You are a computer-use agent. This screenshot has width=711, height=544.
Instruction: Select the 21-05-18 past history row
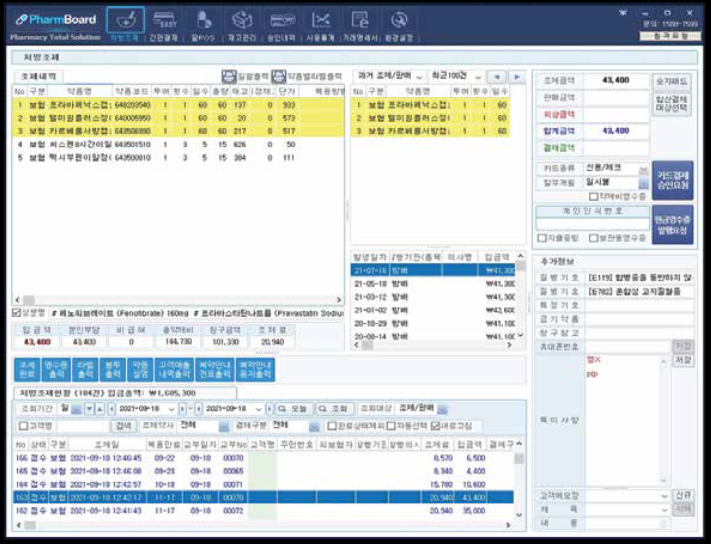pos(433,284)
